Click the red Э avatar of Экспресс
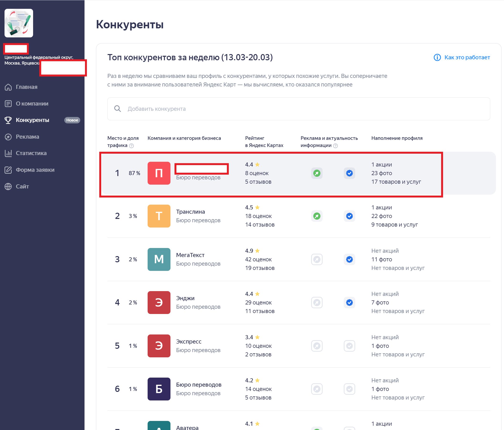This screenshot has width=504, height=430. (x=159, y=346)
